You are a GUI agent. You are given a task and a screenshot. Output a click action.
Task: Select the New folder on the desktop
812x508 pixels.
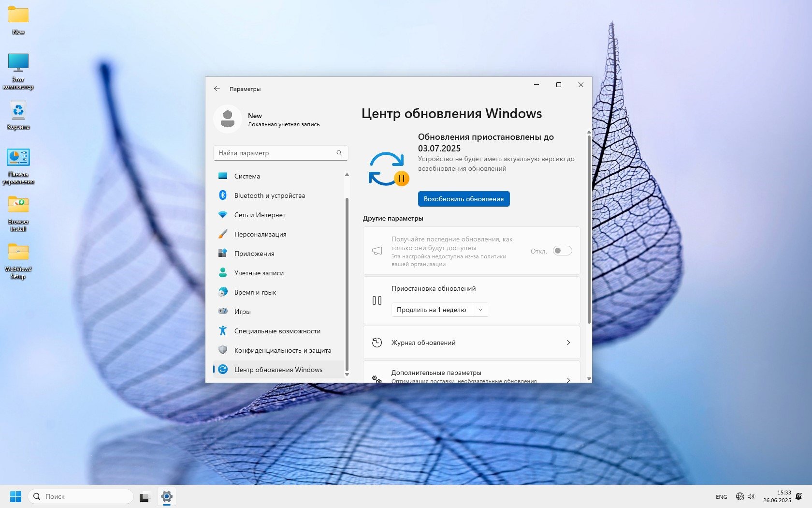click(18, 21)
